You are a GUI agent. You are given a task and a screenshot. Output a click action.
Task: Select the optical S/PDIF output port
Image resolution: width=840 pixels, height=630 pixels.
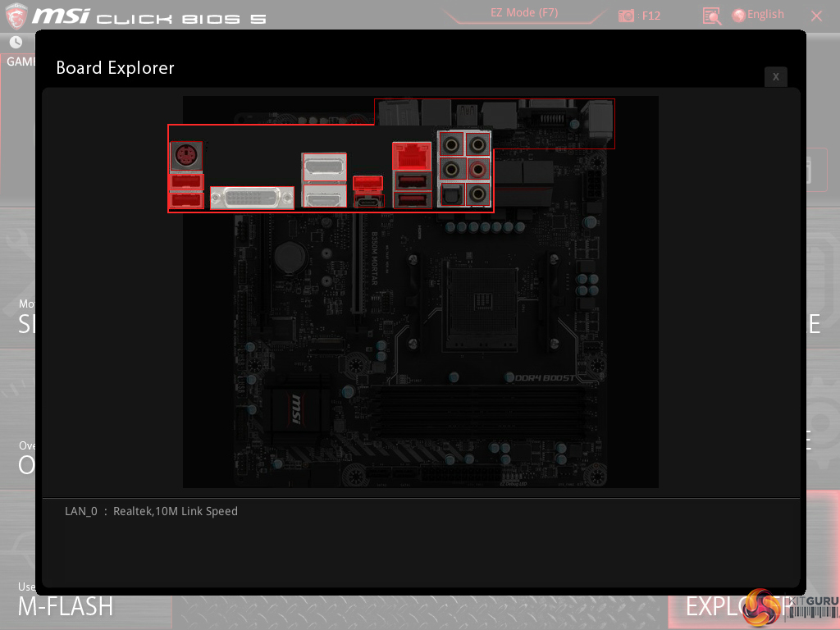tap(451, 194)
